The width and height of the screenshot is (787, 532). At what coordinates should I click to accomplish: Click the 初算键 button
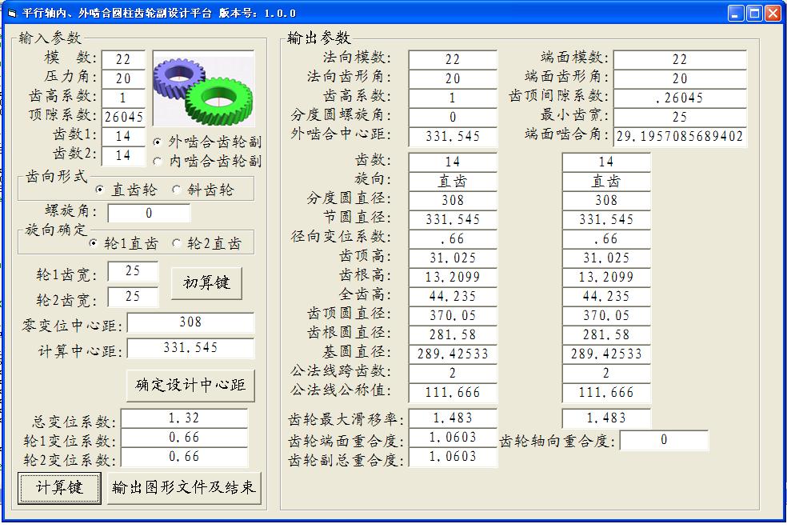coord(206,283)
